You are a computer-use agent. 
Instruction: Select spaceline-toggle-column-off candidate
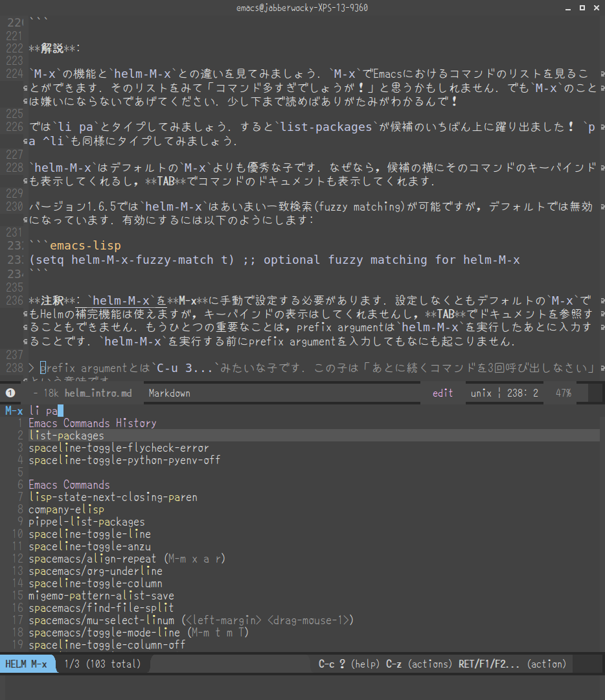[107, 644]
